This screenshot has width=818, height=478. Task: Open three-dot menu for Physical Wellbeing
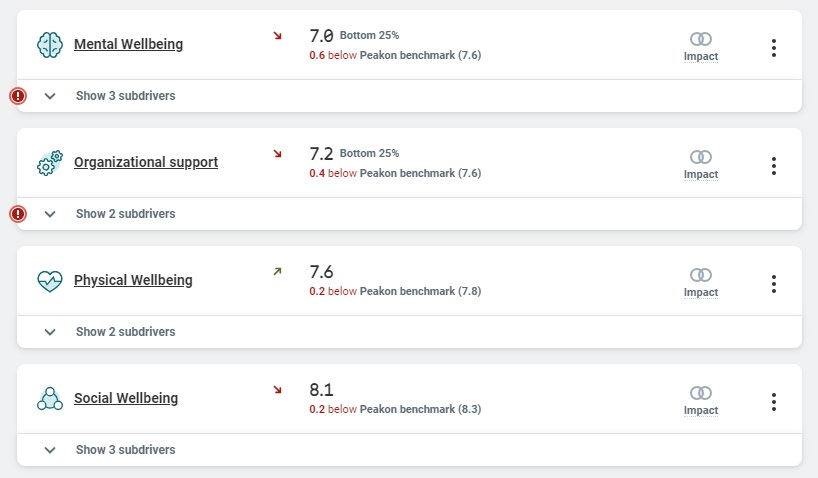pyautogui.click(x=774, y=284)
